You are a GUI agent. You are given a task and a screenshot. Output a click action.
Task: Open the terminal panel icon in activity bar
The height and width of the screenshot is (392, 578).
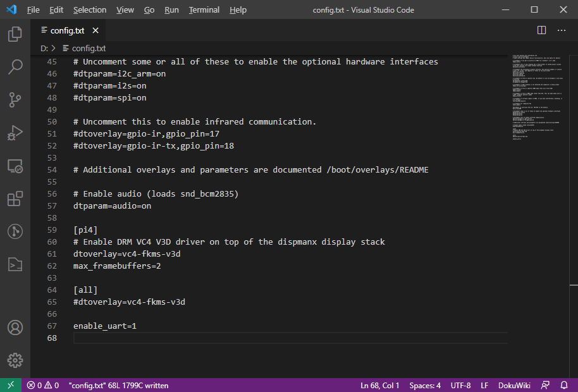coord(15,264)
